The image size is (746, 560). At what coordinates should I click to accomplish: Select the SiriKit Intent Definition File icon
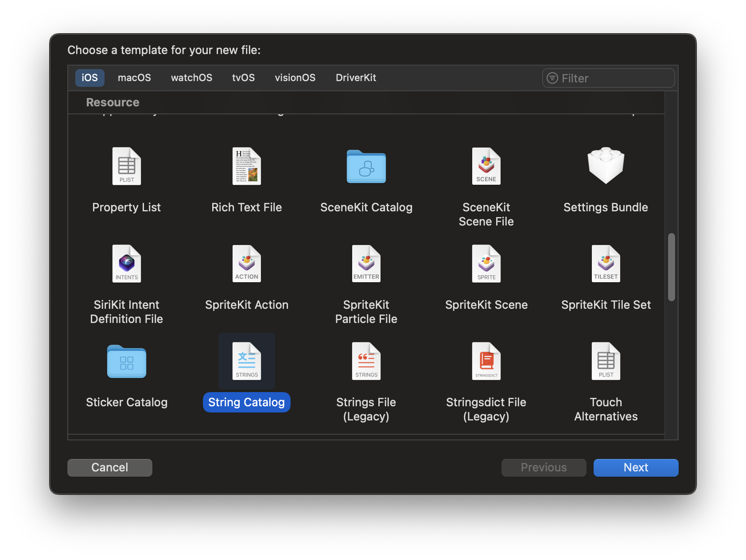point(127,264)
